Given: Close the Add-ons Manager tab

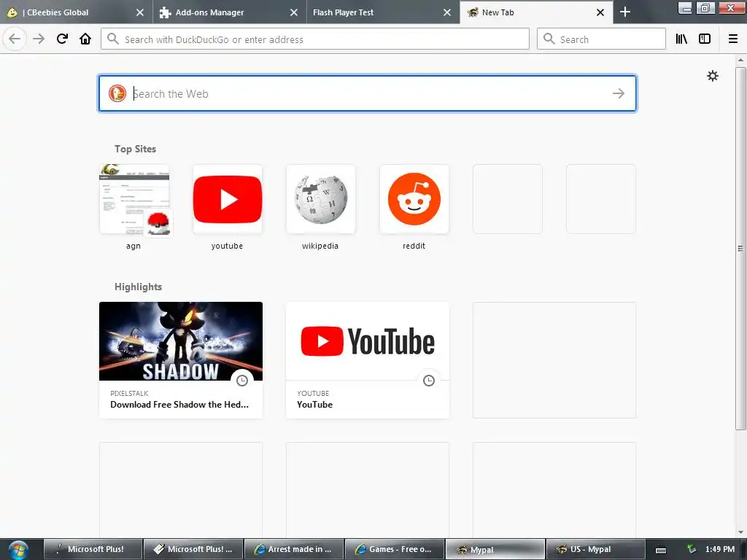Looking at the screenshot, I should click(294, 12).
